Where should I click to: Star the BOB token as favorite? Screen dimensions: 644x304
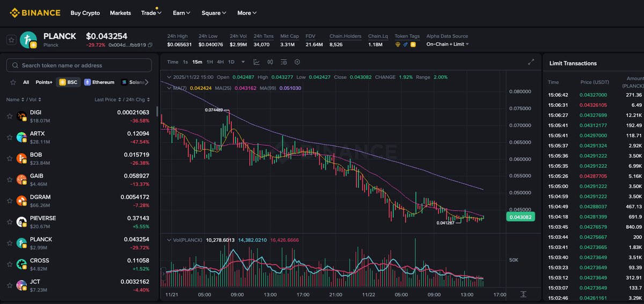(10, 158)
